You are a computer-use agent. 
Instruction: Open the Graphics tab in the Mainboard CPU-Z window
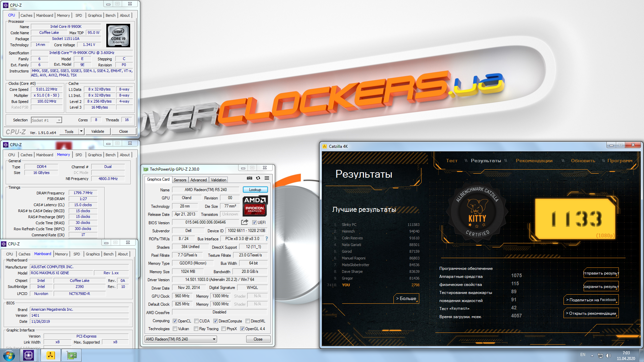tap(93, 254)
